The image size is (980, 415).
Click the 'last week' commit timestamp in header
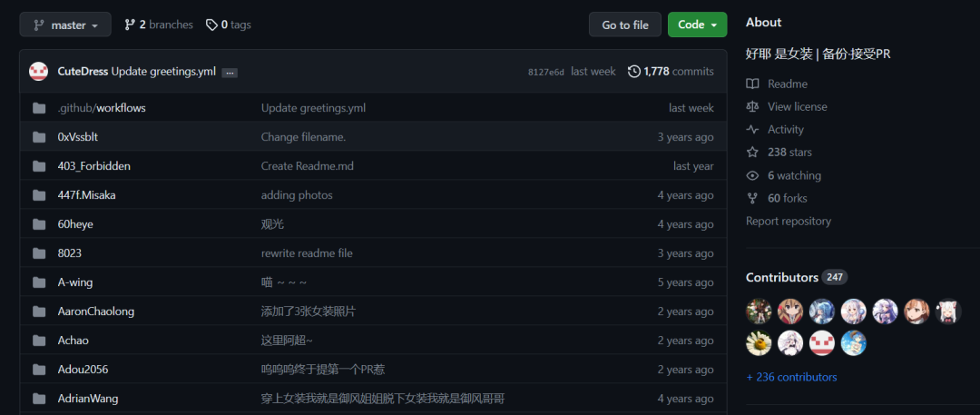point(593,72)
